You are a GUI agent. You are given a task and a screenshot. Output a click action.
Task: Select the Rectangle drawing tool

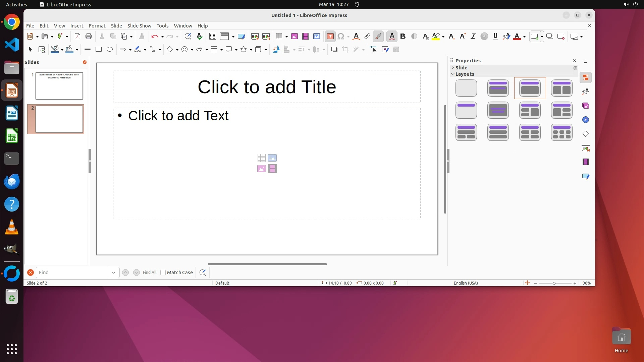tap(98, 50)
